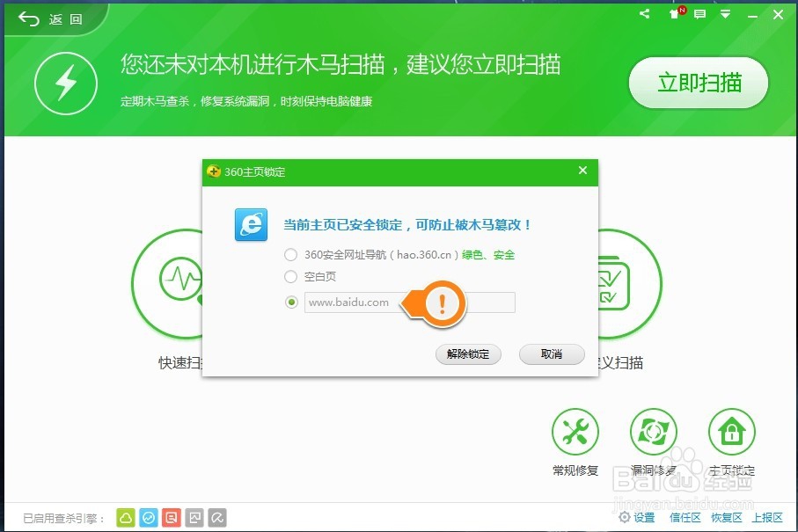This screenshot has height=532, width=798.
Task: Open the skin shirt icon with N badge
Action: (x=676, y=13)
